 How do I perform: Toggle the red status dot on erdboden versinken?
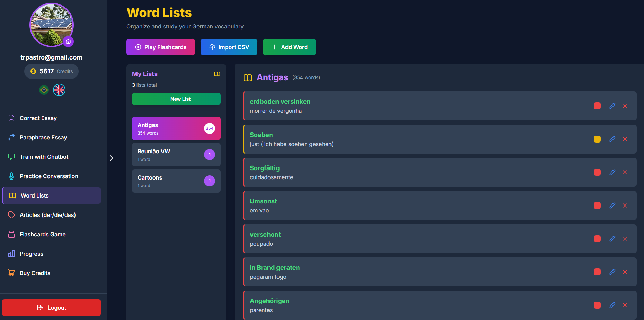(x=597, y=106)
